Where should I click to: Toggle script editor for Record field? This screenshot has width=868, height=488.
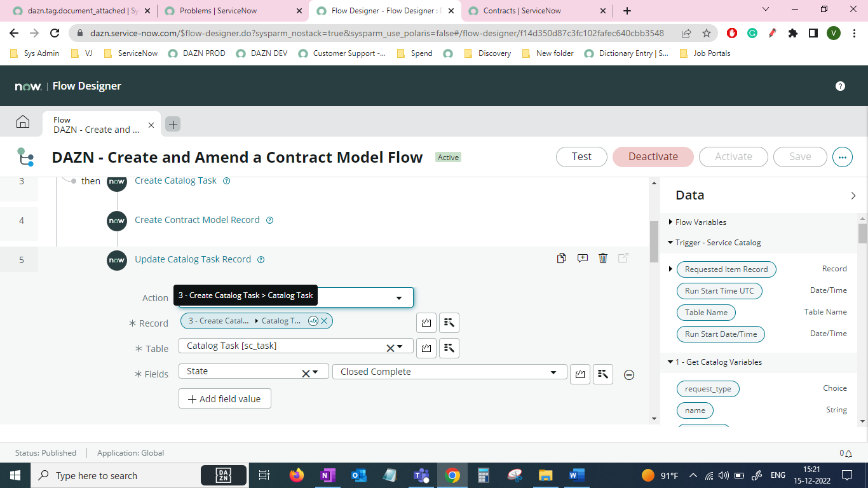(x=426, y=323)
